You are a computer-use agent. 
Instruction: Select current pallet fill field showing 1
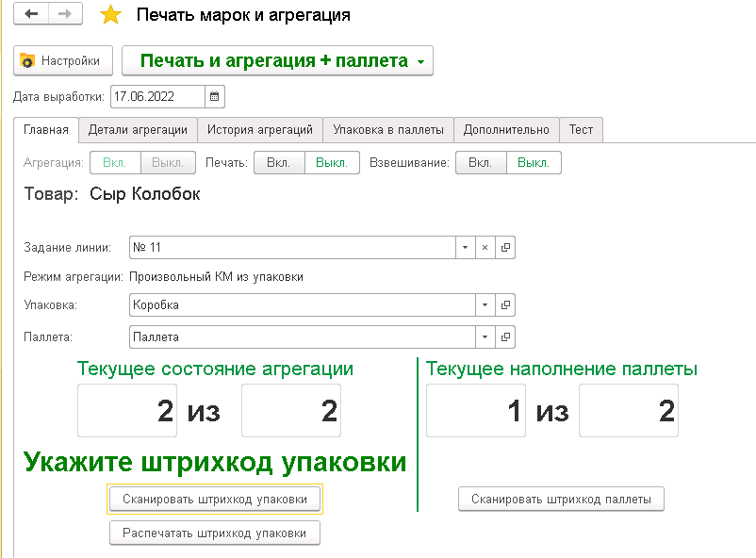[x=476, y=410]
